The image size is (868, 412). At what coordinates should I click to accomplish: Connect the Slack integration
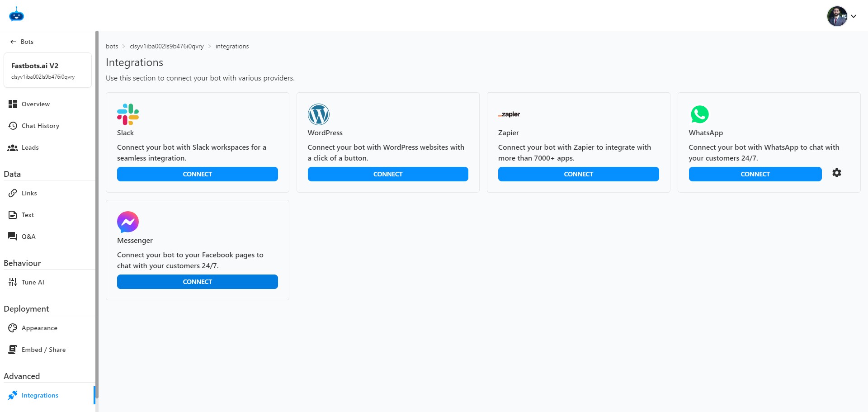pyautogui.click(x=198, y=174)
